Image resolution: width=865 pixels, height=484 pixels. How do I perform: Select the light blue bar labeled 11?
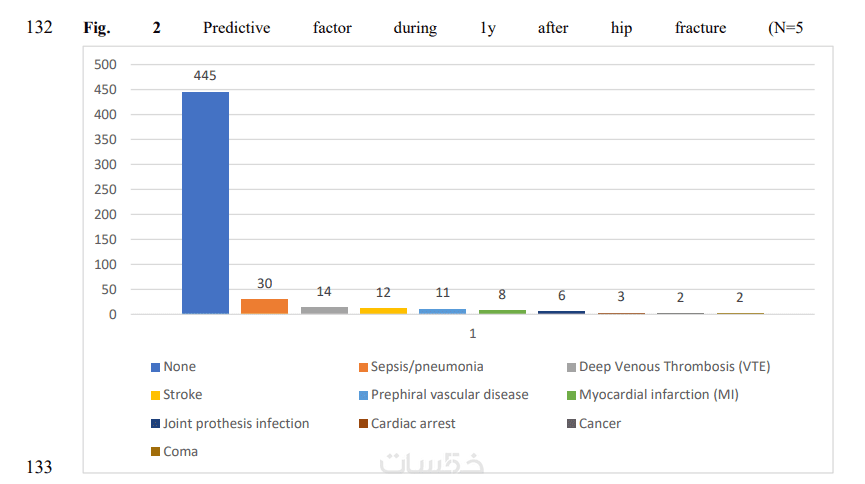pyautogui.click(x=442, y=312)
